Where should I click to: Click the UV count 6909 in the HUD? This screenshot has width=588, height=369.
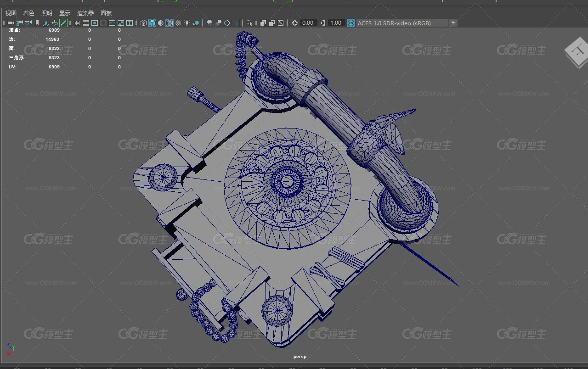[x=54, y=67]
